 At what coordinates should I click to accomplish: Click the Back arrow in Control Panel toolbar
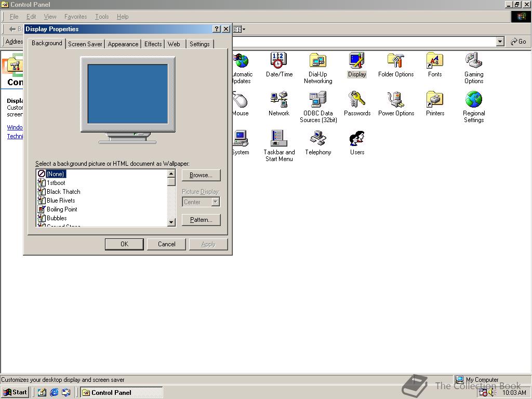[12, 29]
